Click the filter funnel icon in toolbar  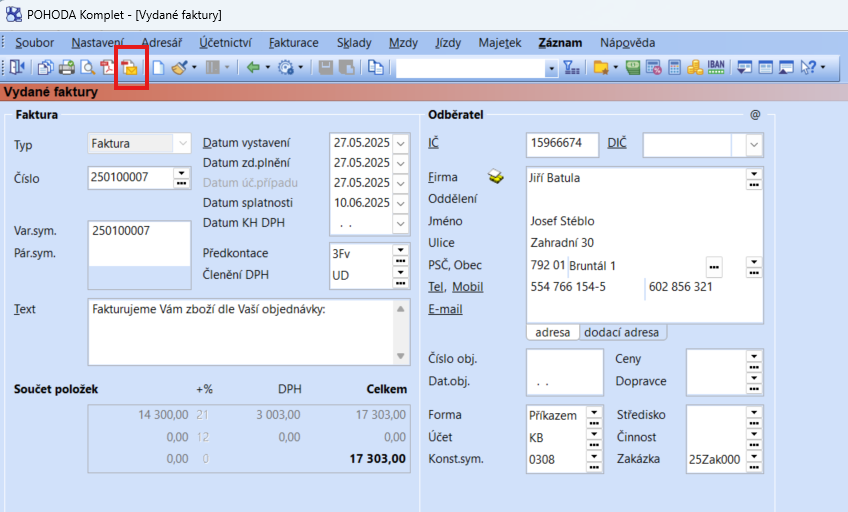571,68
